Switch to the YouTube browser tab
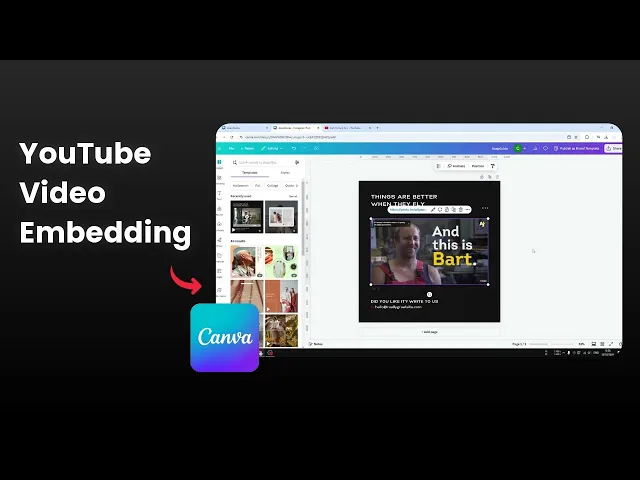The height and width of the screenshot is (480, 640). click(x=345, y=128)
